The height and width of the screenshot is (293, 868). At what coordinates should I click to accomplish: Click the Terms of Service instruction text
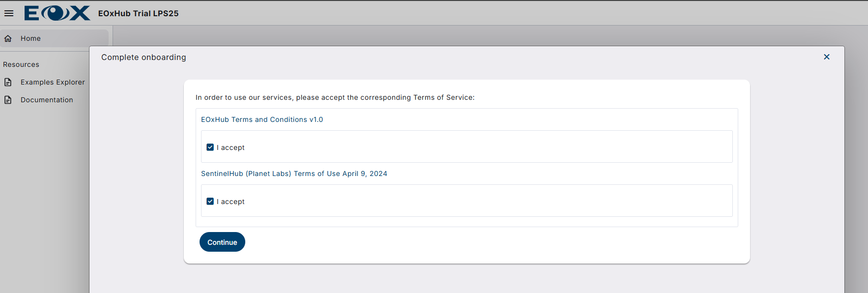[335, 97]
